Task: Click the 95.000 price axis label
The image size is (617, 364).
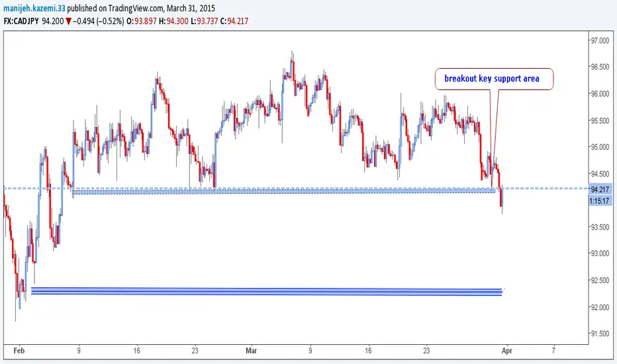Action: pos(599,147)
